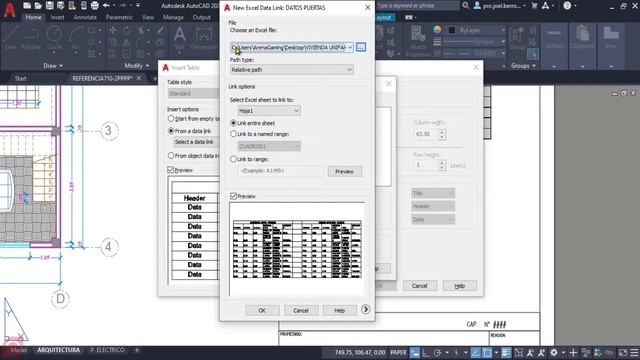Image resolution: width=640 pixels, height=360 pixels.
Task: Select From object data radio in Insert Table
Action: pos(171,156)
